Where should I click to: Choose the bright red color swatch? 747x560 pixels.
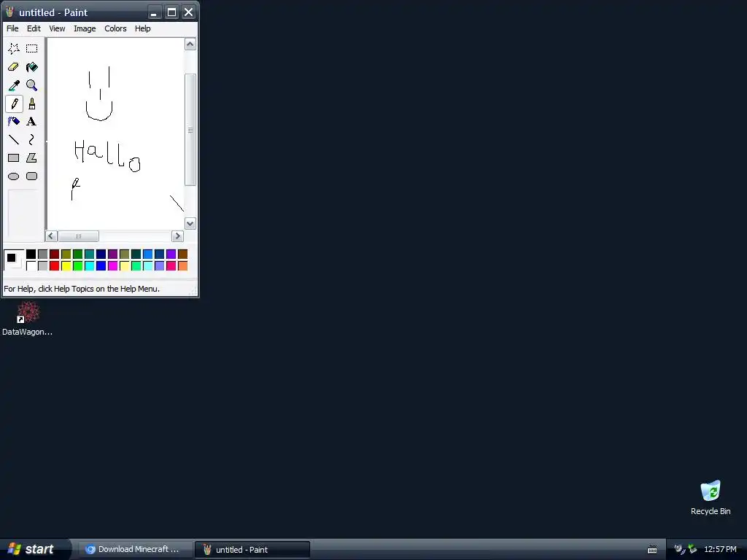tap(54, 265)
